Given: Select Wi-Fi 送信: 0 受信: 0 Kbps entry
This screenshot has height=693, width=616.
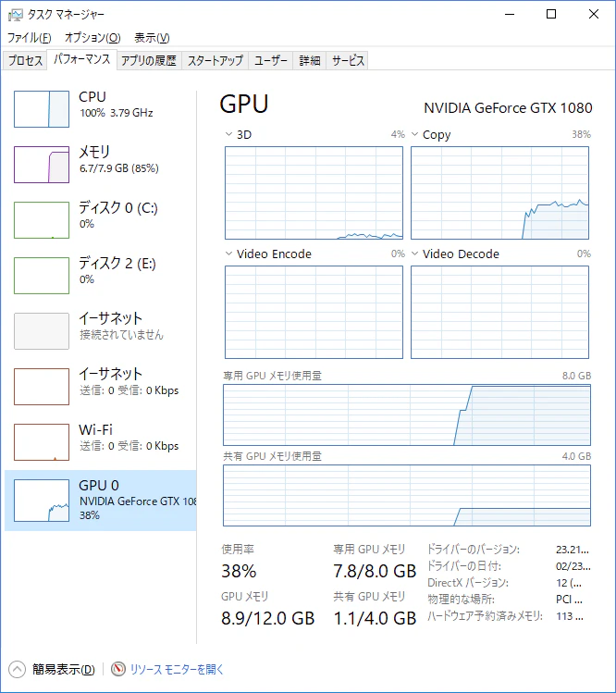Looking at the screenshot, I should (x=101, y=442).
